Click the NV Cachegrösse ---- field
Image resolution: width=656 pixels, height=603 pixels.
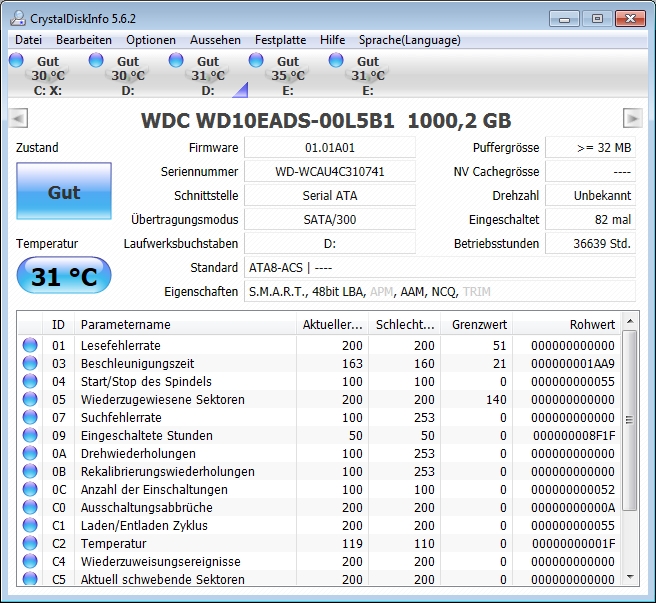click(x=590, y=172)
